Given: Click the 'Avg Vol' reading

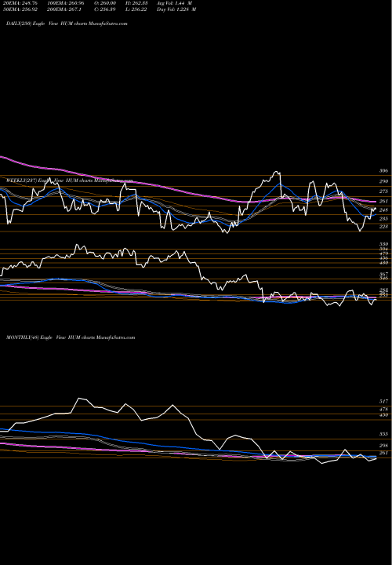Looking at the screenshot, I should [x=175, y=3].
